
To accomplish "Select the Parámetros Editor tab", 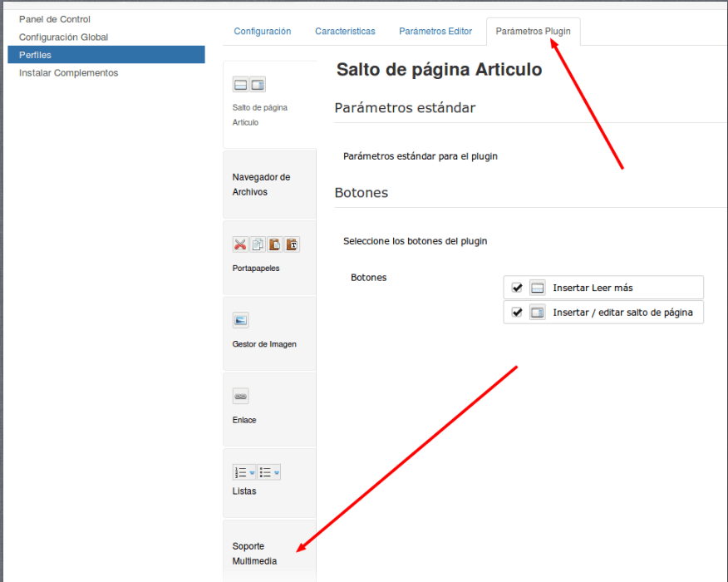I will (x=435, y=31).
